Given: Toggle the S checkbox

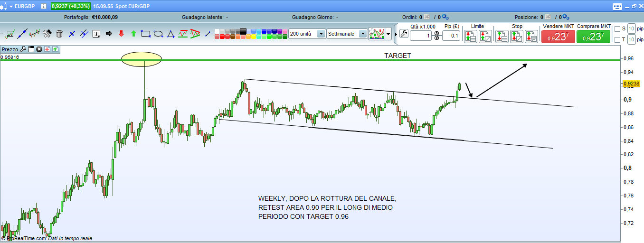Looking at the screenshot, I should pyautogui.click(x=617, y=29).
